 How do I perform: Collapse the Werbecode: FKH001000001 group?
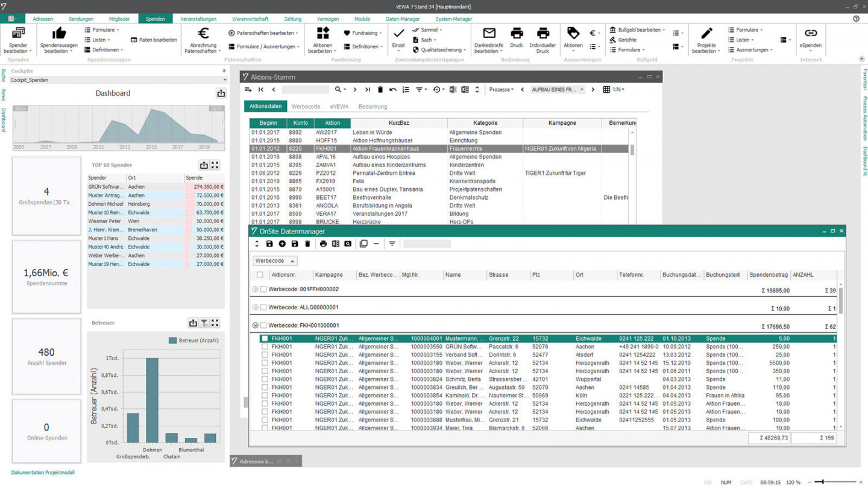point(255,326)
